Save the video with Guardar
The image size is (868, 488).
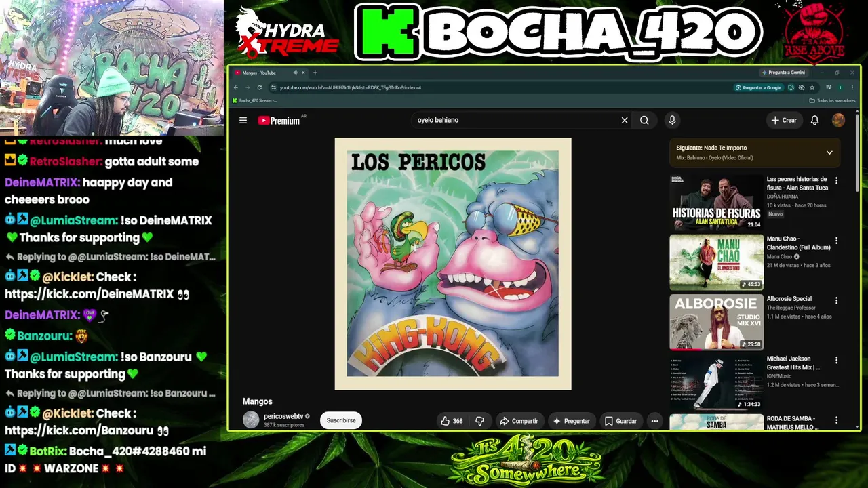pos(620,421)
